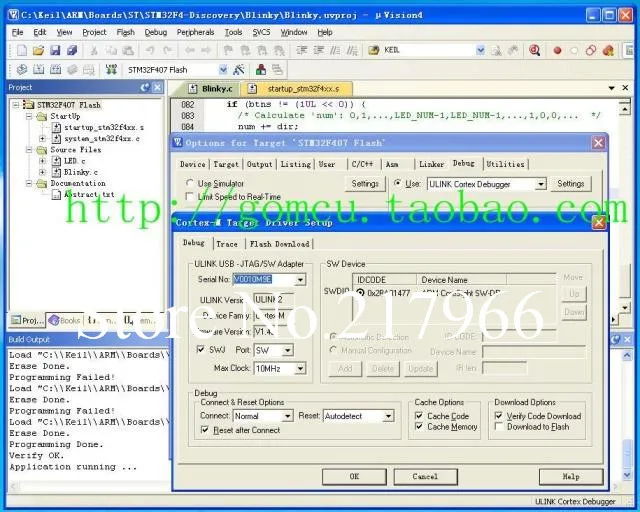Select the Use ULINK debugger radio
The width and height of the screenshot is (640, 512).
click(397, 183)
